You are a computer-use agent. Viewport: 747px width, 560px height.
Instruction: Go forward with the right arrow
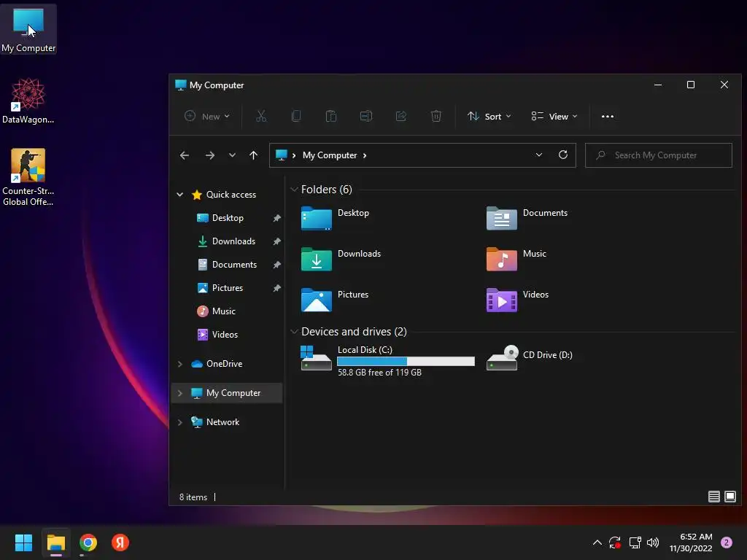click(209, 155)
